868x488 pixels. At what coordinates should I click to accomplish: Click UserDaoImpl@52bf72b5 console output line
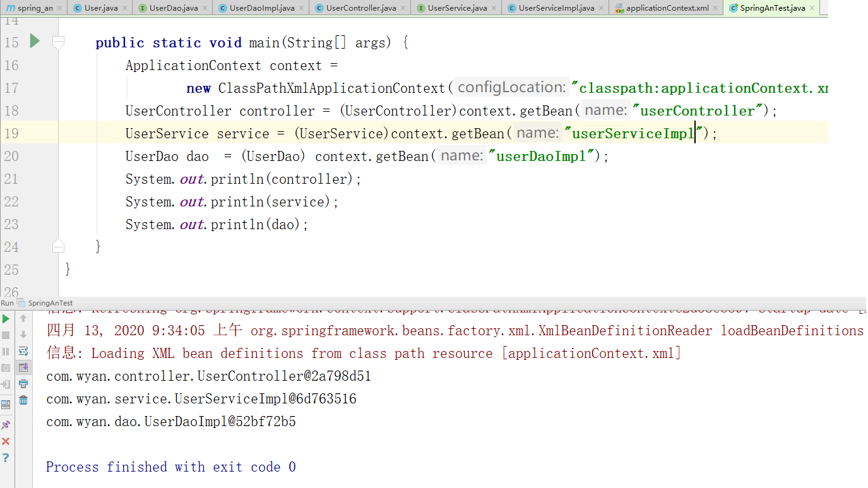click(x=171, y=422)
